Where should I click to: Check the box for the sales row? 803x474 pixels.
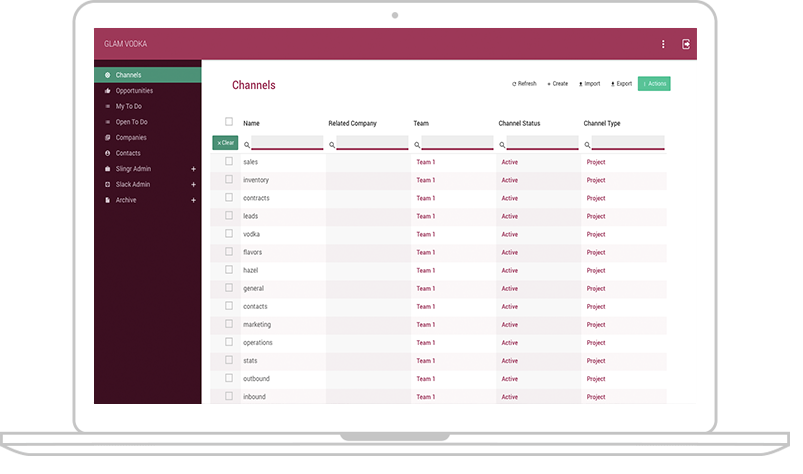tap(229, 161)
